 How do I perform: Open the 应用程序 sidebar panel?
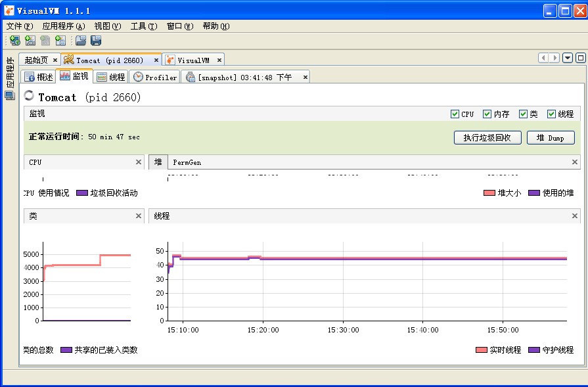(x=10, y=78)
